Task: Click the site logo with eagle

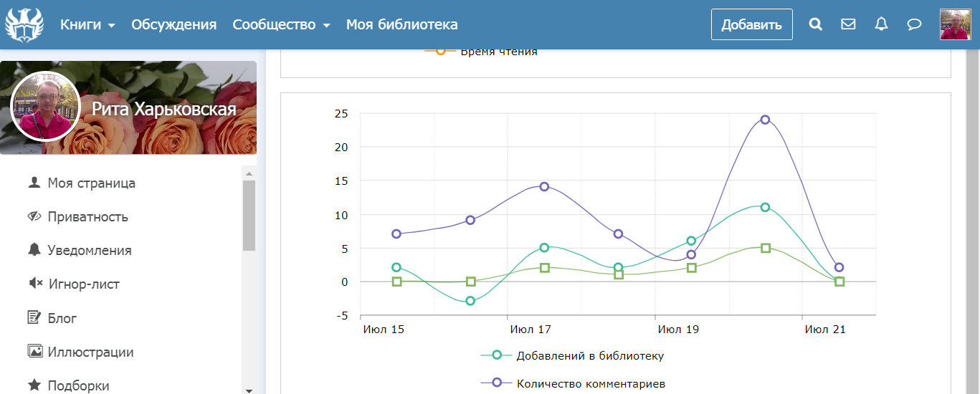Action: point(24,24)
